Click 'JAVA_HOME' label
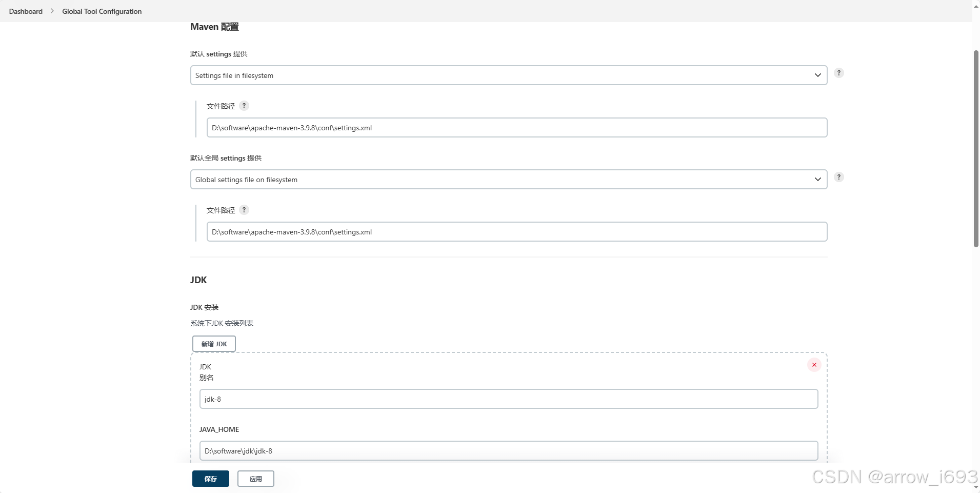980x493 pixels. pyautogui.click(x=219, y=429)
